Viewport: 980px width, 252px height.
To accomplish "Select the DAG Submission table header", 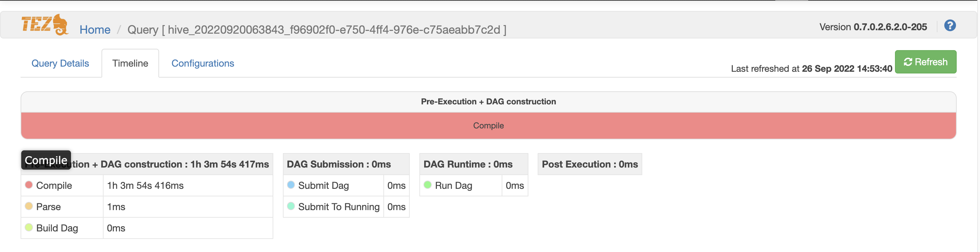I will pos(338,164).
